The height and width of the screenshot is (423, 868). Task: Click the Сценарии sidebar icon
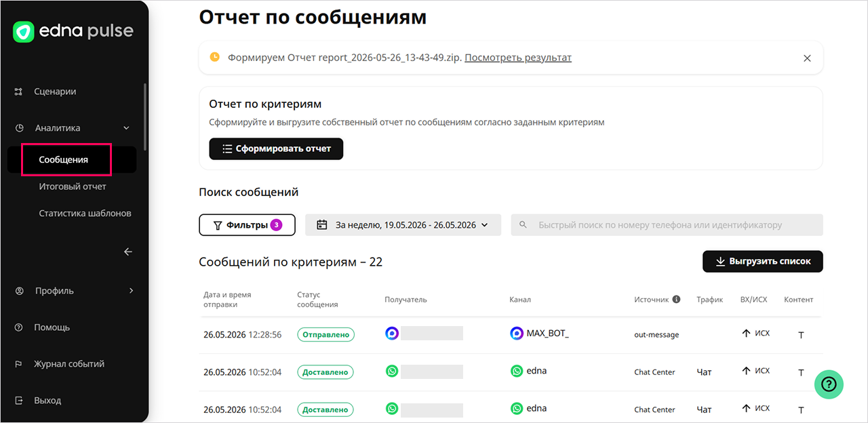(x=19, y=92)
